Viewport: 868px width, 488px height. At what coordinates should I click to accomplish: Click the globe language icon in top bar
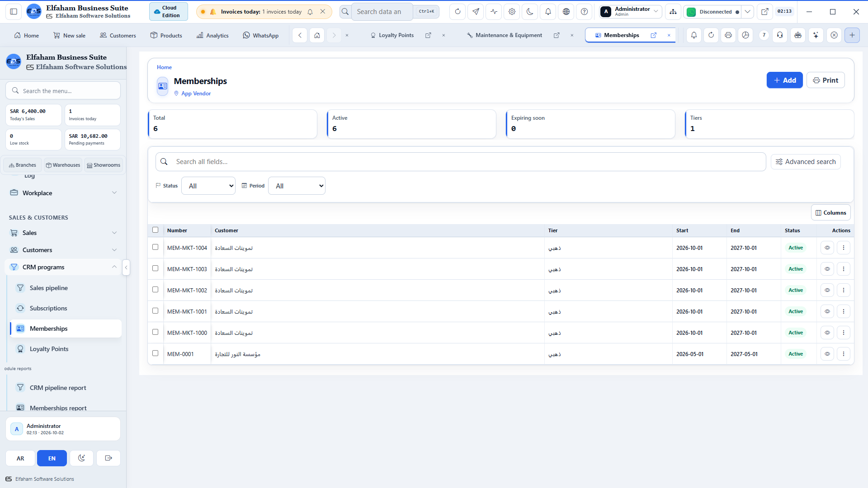566,12
